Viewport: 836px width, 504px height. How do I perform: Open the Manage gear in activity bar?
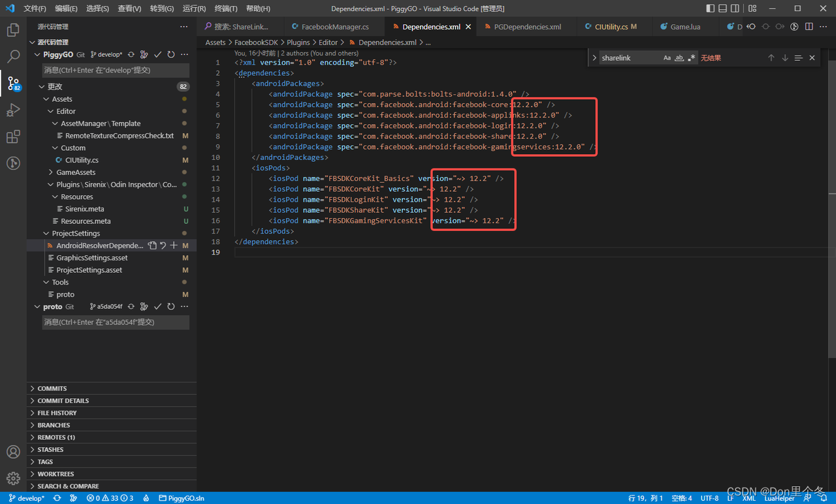(13, 479)
